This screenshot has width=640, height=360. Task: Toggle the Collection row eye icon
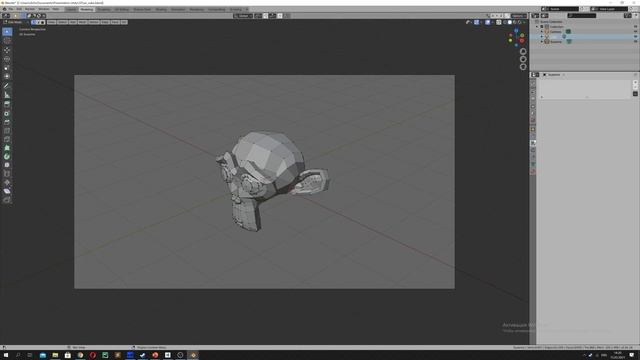pyautogui.click(x=635, y=27)
